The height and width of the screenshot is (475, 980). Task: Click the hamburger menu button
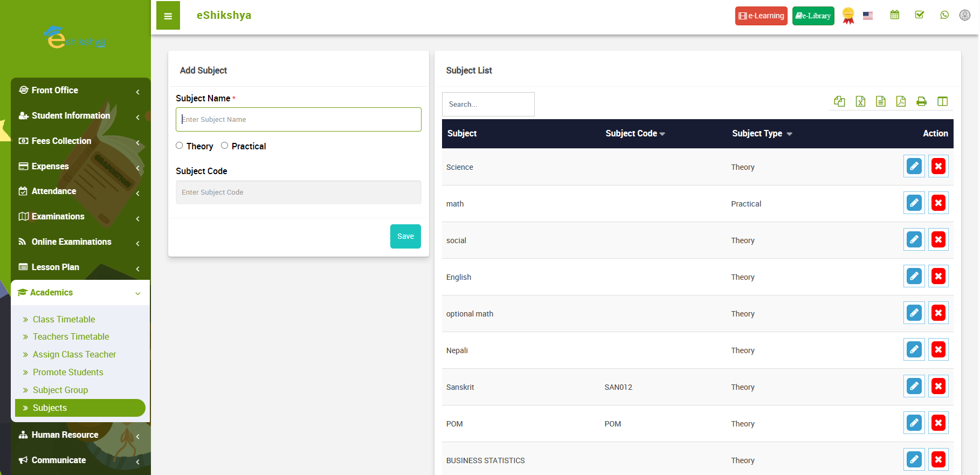click(x=168, y=16)
